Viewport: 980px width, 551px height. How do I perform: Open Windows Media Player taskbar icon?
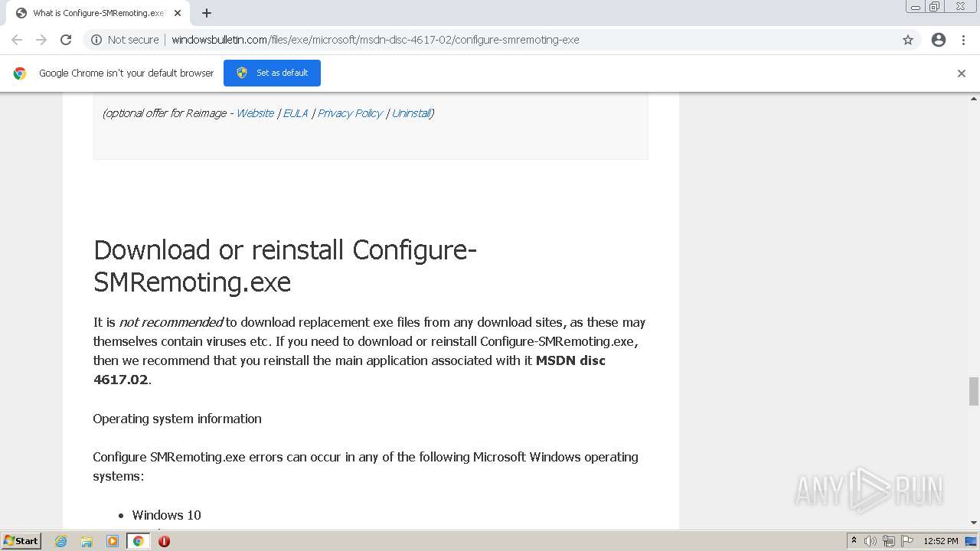tap(113, 541)
